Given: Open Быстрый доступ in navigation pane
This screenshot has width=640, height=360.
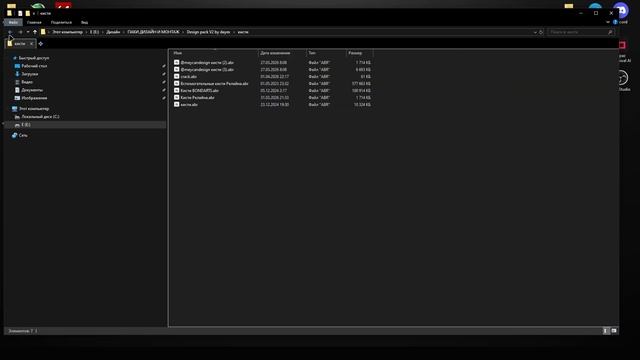Looking at the screenshot, I should coord(33,58).
